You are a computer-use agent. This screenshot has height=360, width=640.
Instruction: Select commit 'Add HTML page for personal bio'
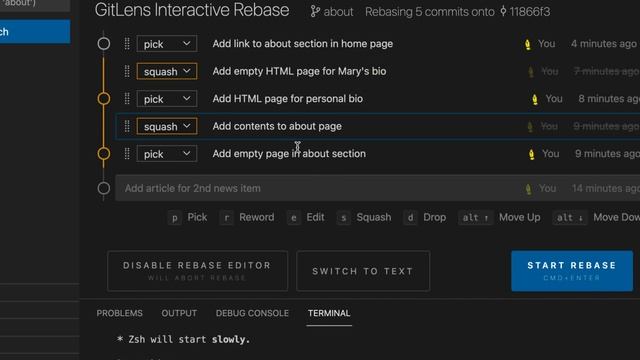point(287,99)
